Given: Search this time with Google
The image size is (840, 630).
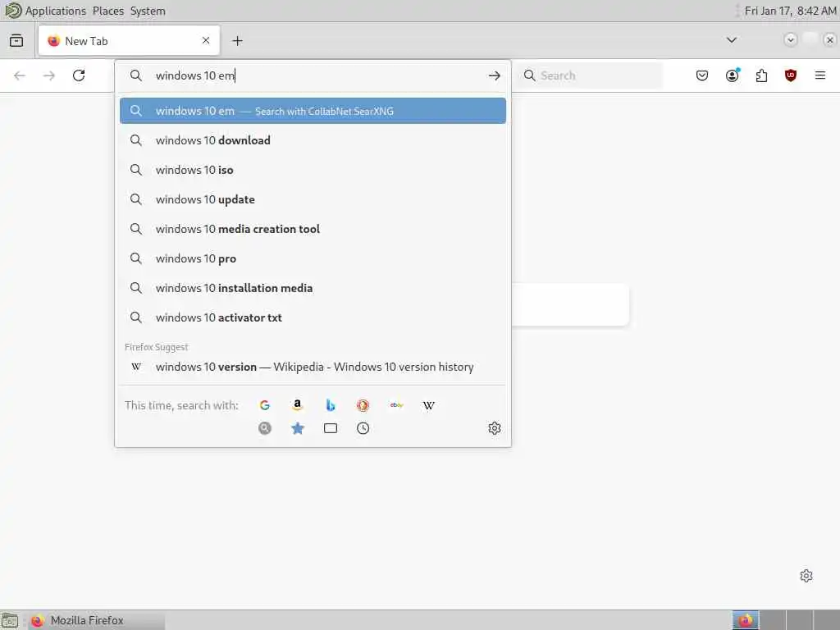Looking at the screenshot, I should point(265,405).
